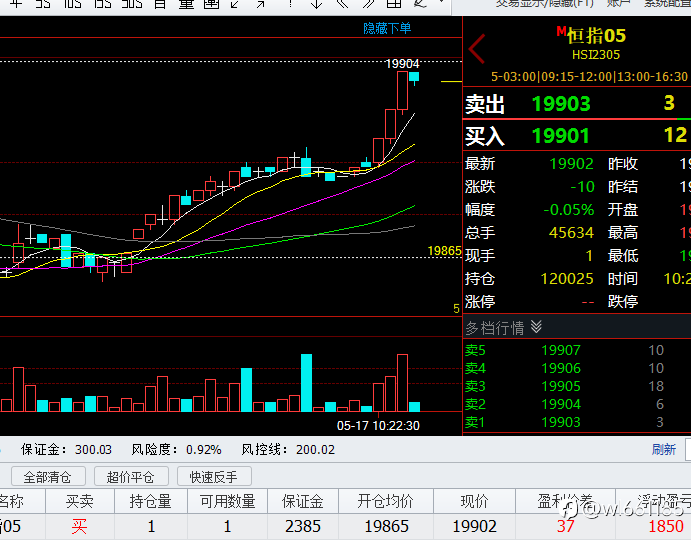Click the 2385 margin cell
The image size is (691, 543).
pos(303,527)
